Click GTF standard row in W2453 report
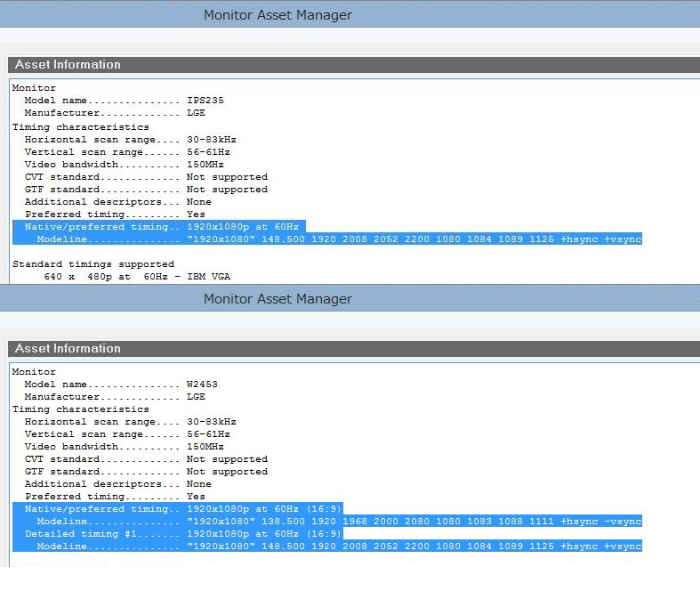The image size is (700, 591). 146,472
